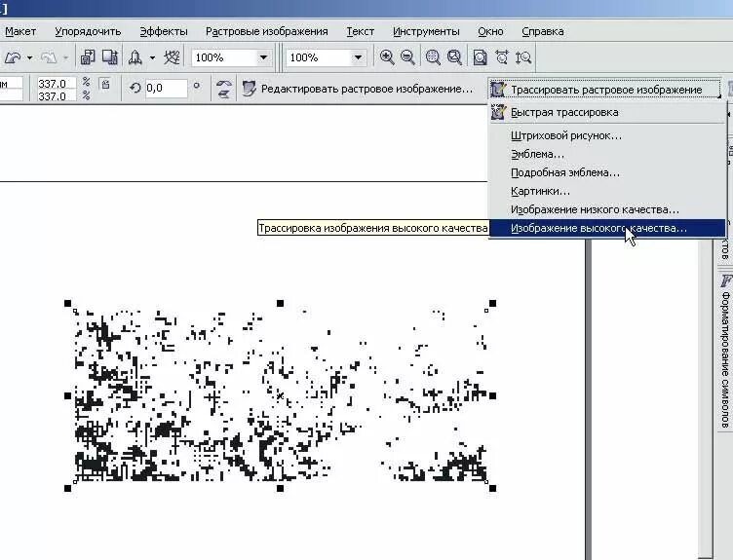Click Трассировать растровое изображение button
733x560 pixels.
pos(604,89)
